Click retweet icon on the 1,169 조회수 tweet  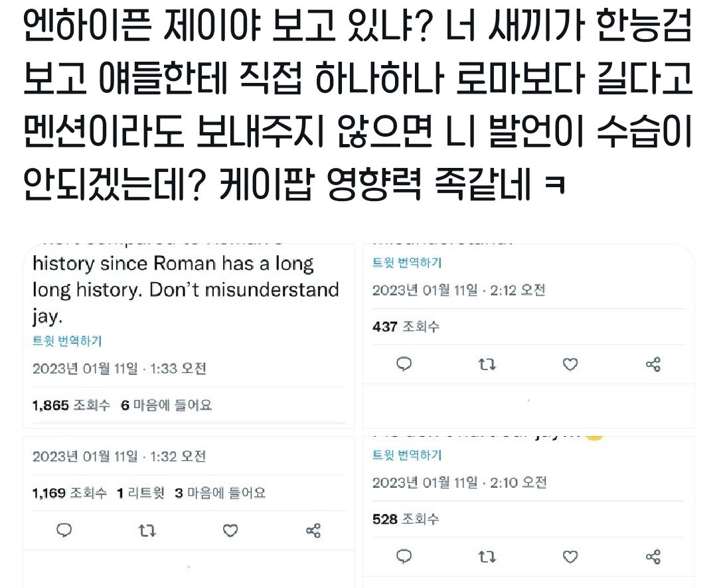[x=147, y=530]
